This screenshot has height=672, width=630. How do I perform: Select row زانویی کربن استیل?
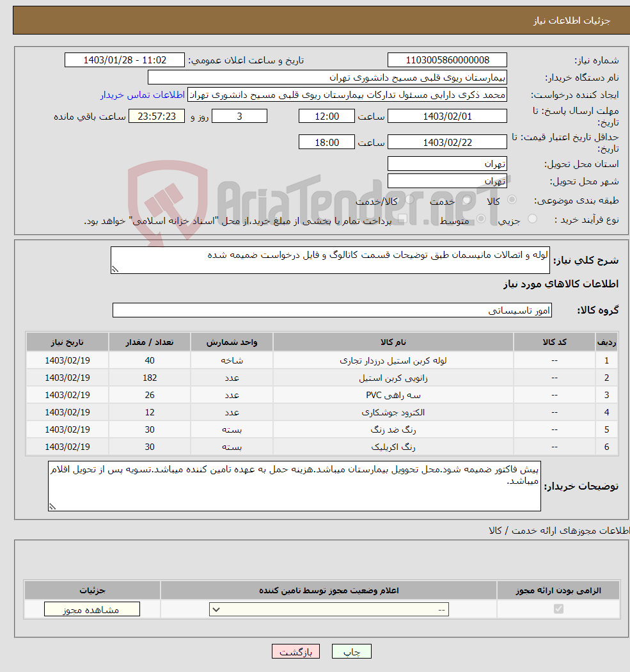[322, 378]
